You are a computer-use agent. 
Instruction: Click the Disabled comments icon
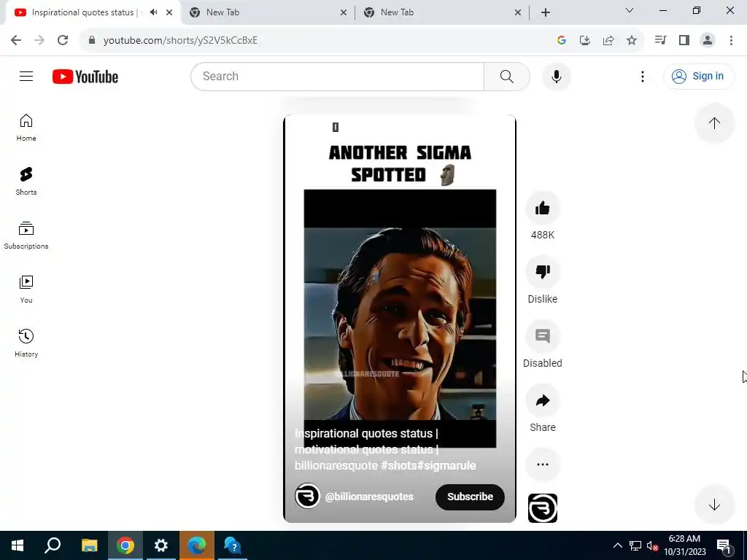(543, 336)
